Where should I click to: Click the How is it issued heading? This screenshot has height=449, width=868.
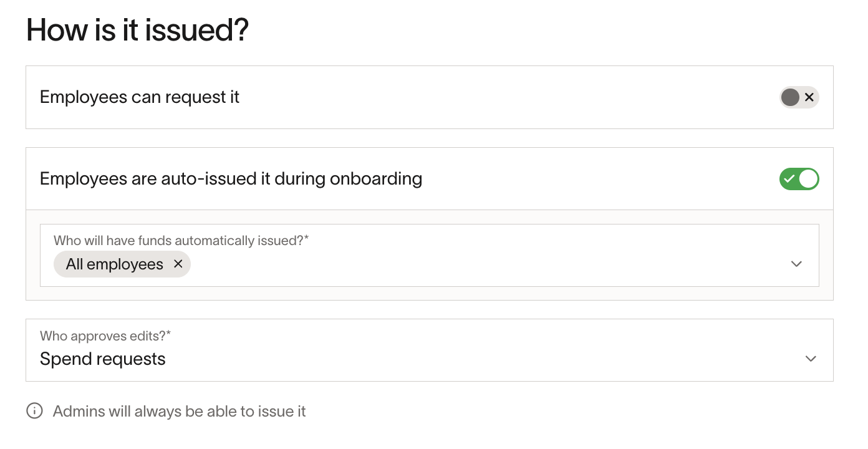coord(138,29)
